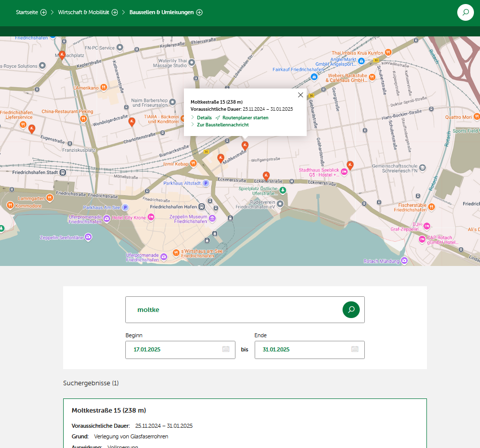Click the construction marker on Moltkestraße

pyautogui.click(x=245, y=146)
